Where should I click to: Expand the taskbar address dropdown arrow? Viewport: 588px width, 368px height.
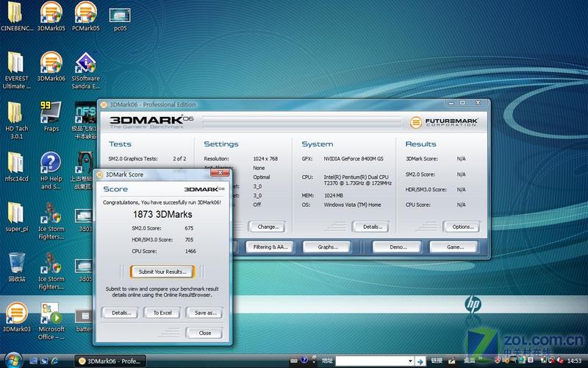(x=410, y=361)
